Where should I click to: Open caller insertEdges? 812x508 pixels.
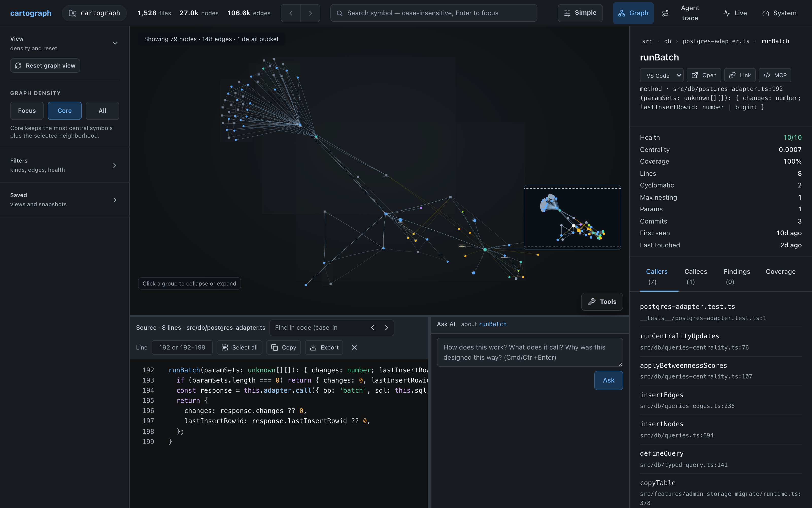[720, 400]
